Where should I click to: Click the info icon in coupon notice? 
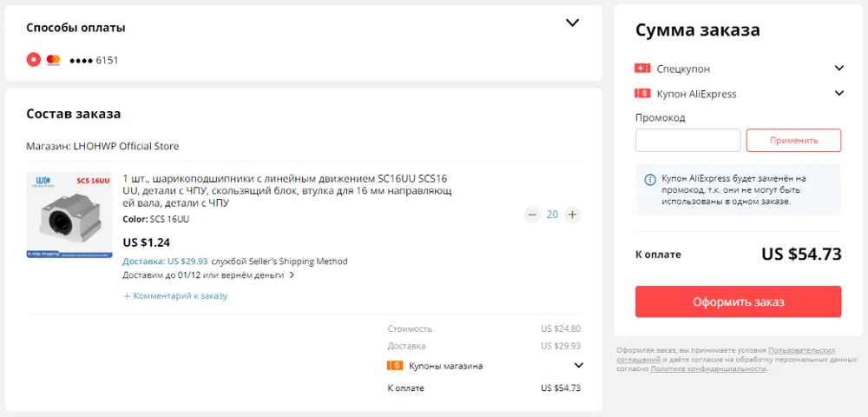click(649, 180)
